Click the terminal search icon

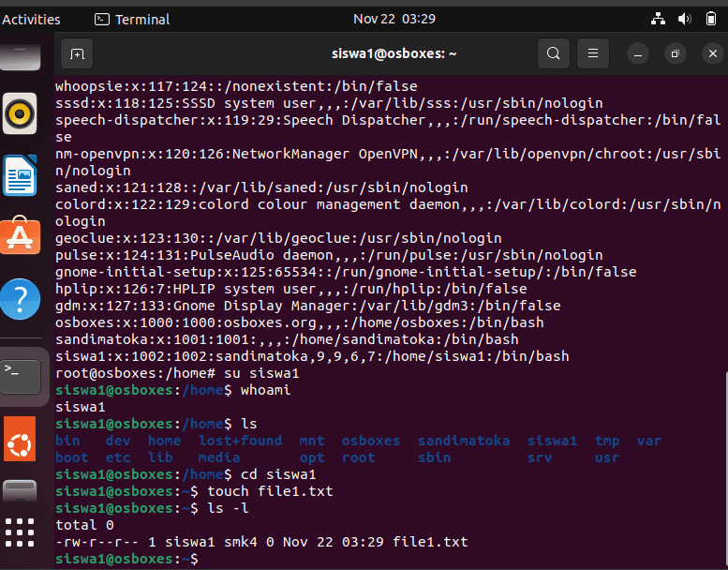tap(554, 53)
